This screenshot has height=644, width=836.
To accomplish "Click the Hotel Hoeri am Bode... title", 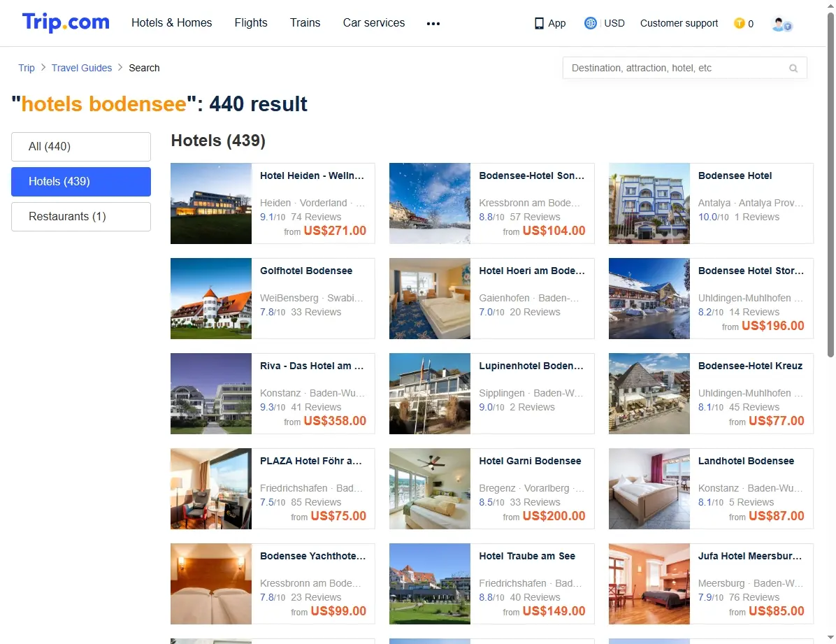I will 531,271.
